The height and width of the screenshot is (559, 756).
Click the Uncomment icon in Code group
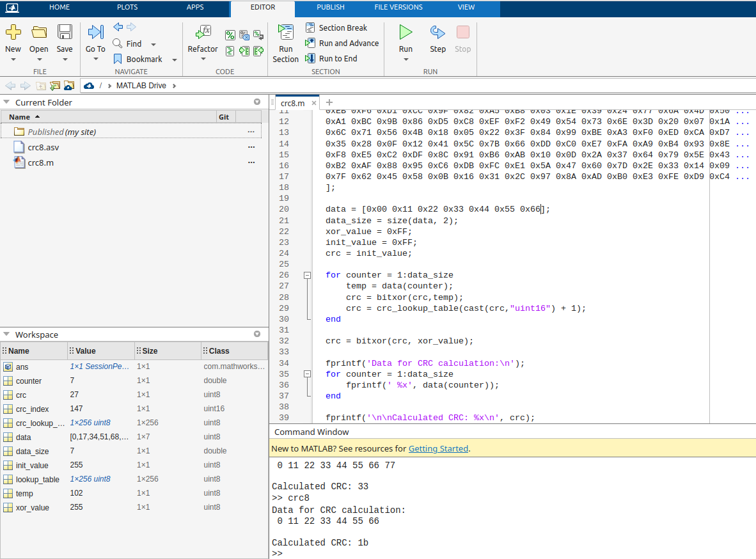coord(244,35)
